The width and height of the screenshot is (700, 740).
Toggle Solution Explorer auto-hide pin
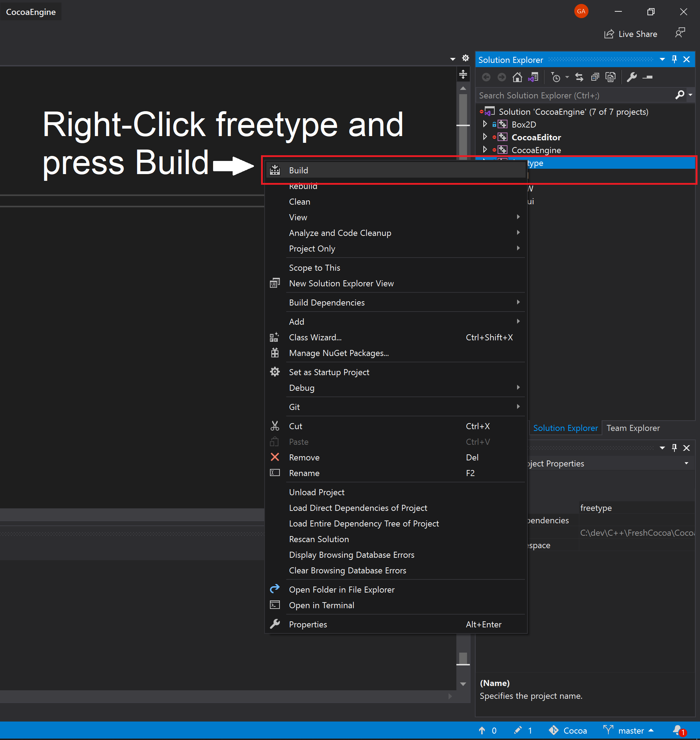pyautogui.click(x=674, y=59)
